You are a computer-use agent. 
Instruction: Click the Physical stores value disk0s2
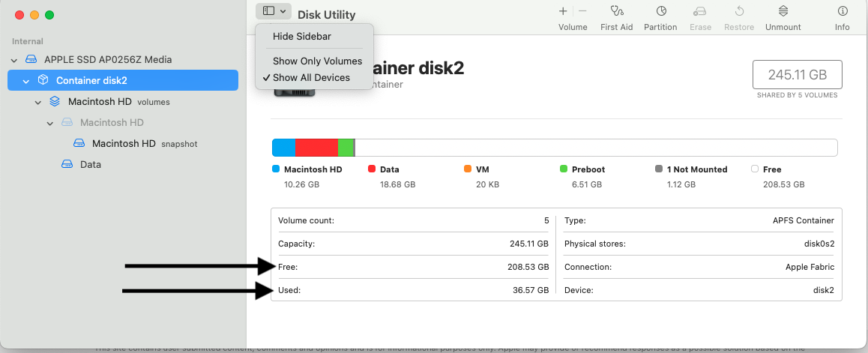click(x=819, y=244)
